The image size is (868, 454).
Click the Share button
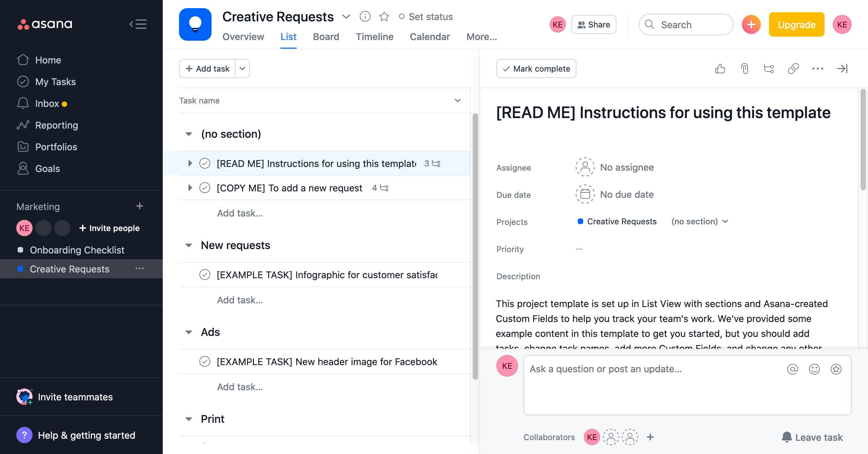tap(594, 24)
